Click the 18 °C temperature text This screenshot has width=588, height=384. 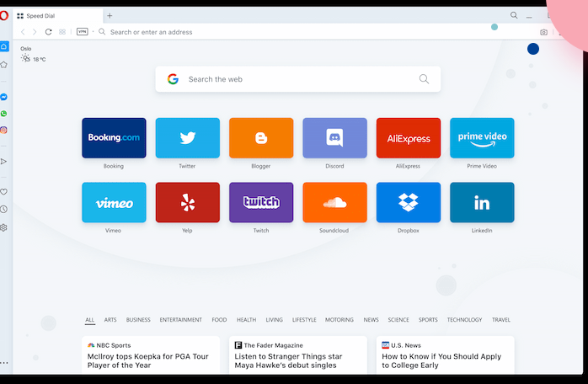coord(40,59)
